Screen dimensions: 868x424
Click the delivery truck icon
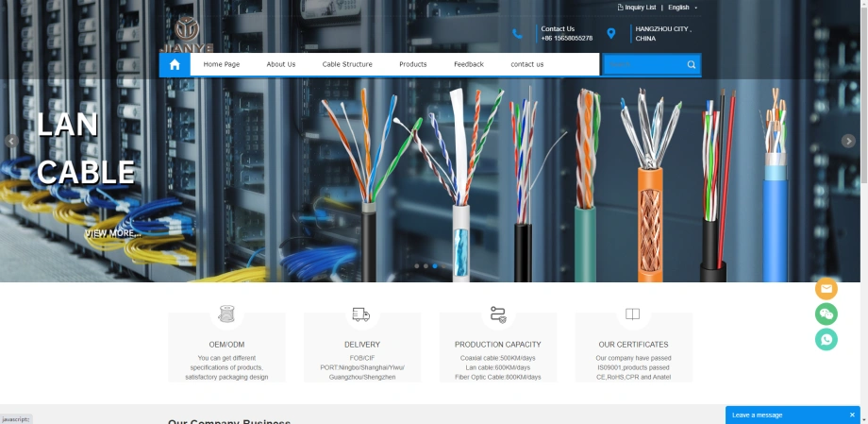pos(361,314)
